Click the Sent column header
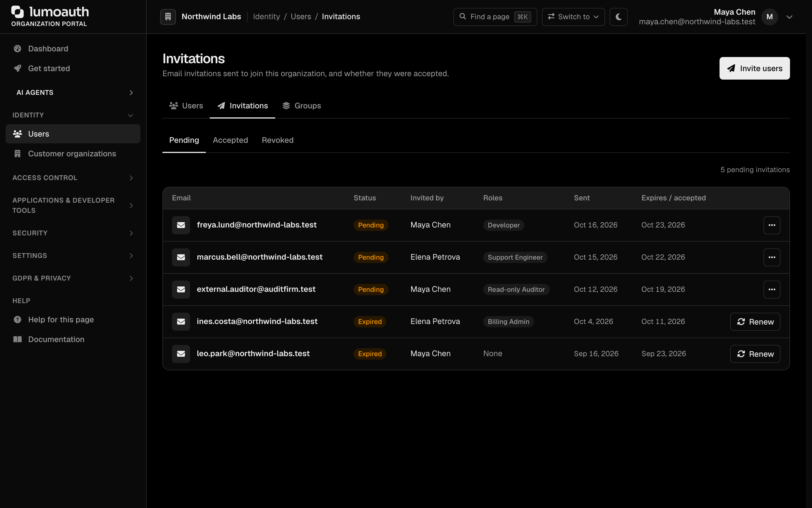This screenshot has width=812, height=508. tap(582, 198)
